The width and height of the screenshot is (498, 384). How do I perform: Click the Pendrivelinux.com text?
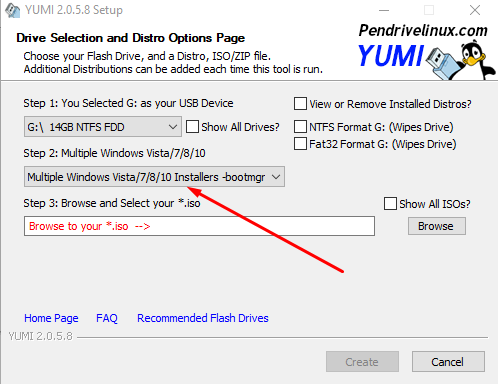423,31
